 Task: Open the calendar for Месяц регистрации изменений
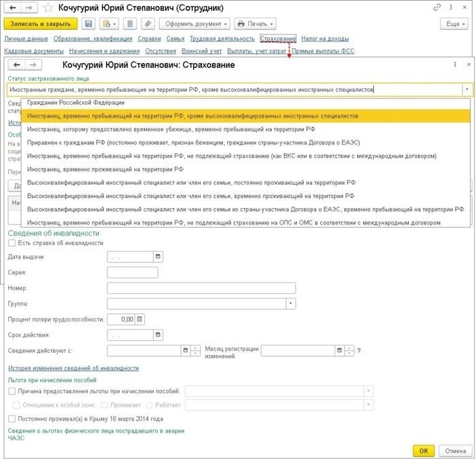340,350
